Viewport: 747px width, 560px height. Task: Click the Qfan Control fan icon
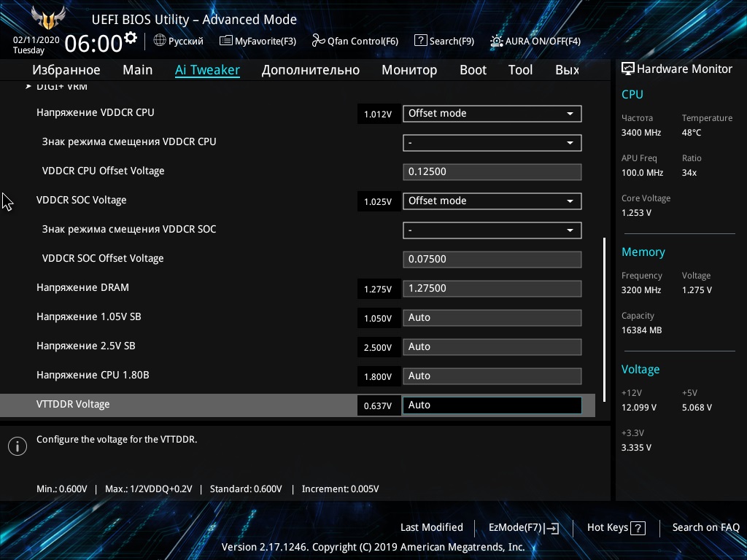click(318, 41)
